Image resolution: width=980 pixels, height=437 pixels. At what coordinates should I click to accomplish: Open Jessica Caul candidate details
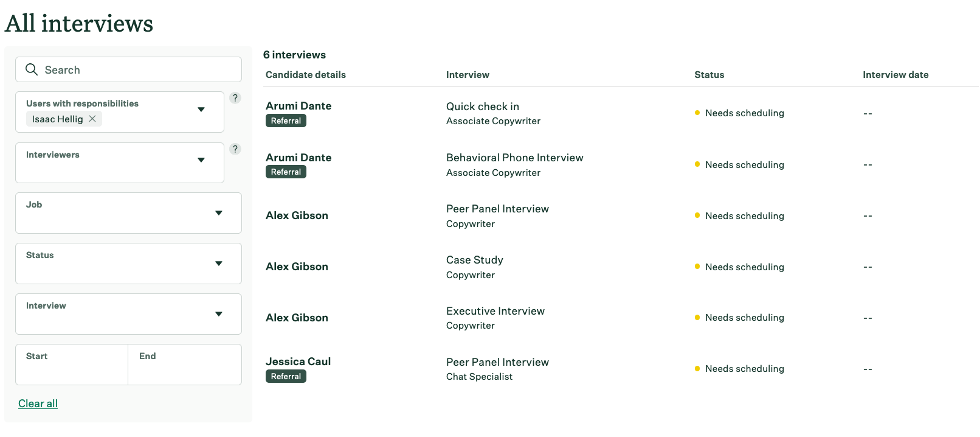click(x=298, y=362)
